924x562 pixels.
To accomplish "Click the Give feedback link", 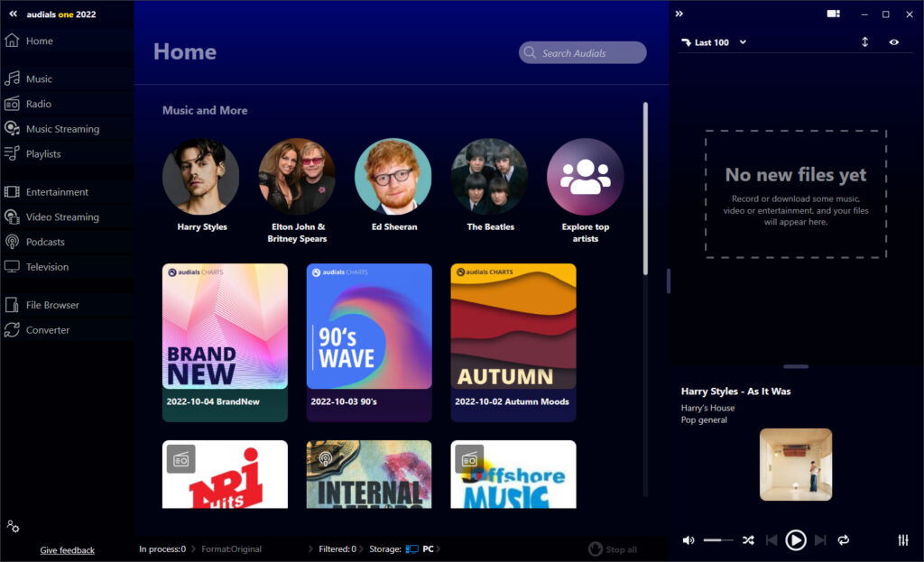I will point(67,550).
